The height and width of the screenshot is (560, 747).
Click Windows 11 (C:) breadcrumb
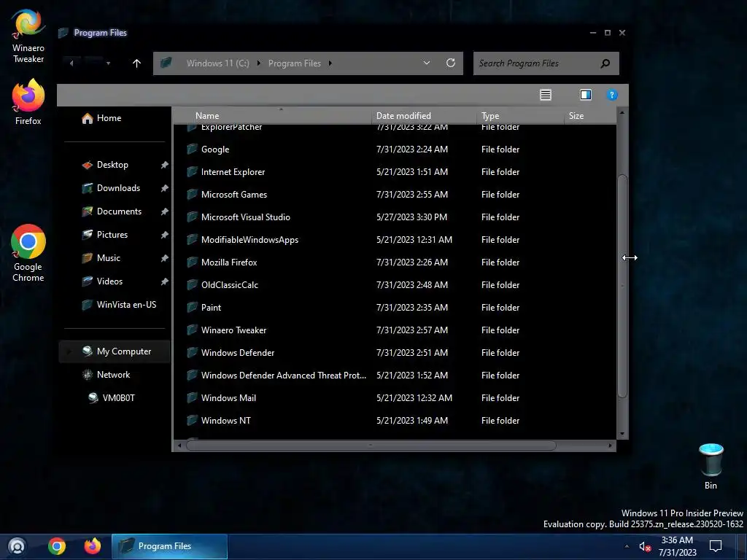(x=217, y=63)
